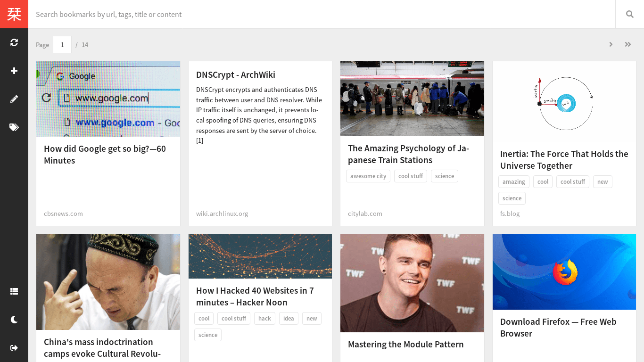Screen dimensions: 644x362
Task: Select 'amazing' tag on Inertia card
Action: click(514, 182)
